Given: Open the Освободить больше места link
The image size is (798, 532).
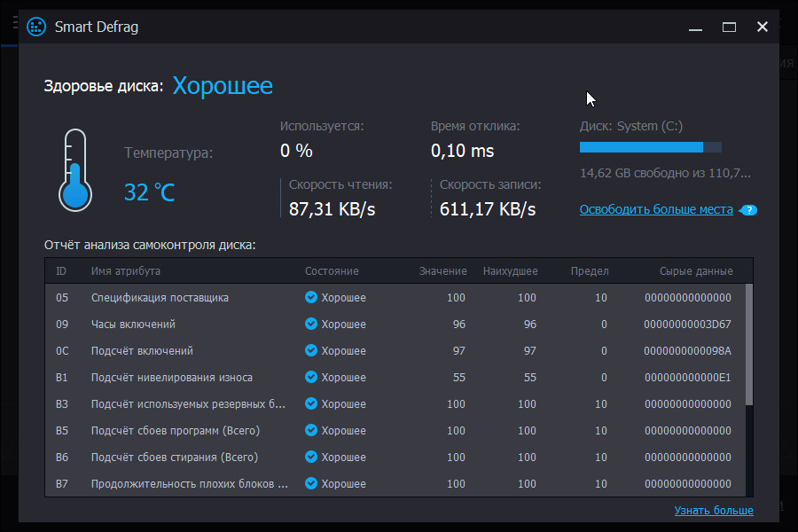Looking at the screenshot, I should [656, 209].
